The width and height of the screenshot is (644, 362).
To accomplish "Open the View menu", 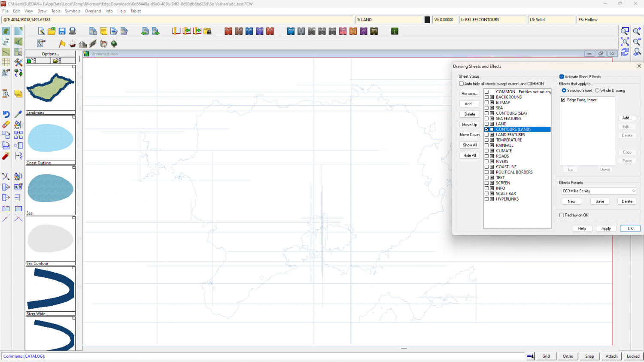I will [28, 11].
